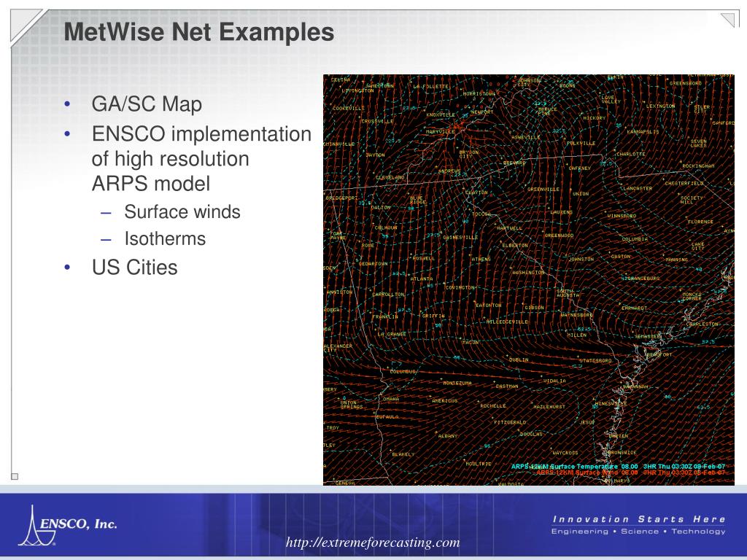
Task: Click ARPS 12KM Surface Wind legend
Action: pos(631,472)
